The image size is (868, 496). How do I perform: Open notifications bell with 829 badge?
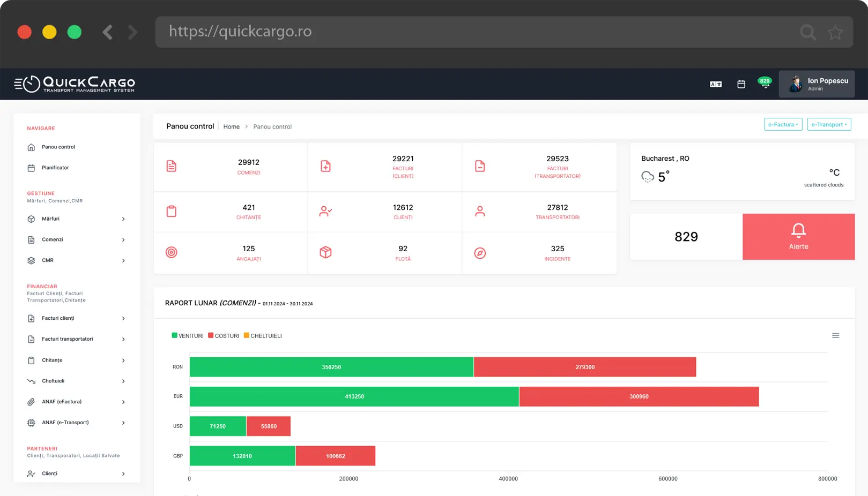[765, 84]
